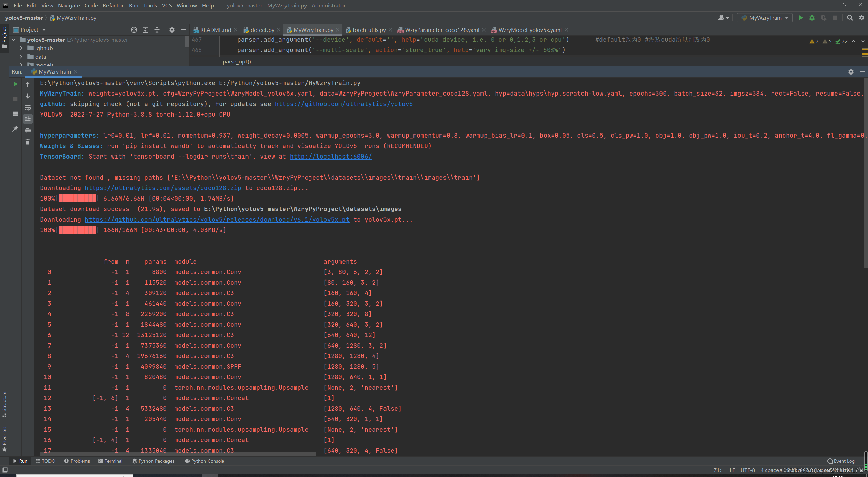Click the user account icon in toolbar
Image resolution: width=868 pixels, height=477 pixels.
723,18
